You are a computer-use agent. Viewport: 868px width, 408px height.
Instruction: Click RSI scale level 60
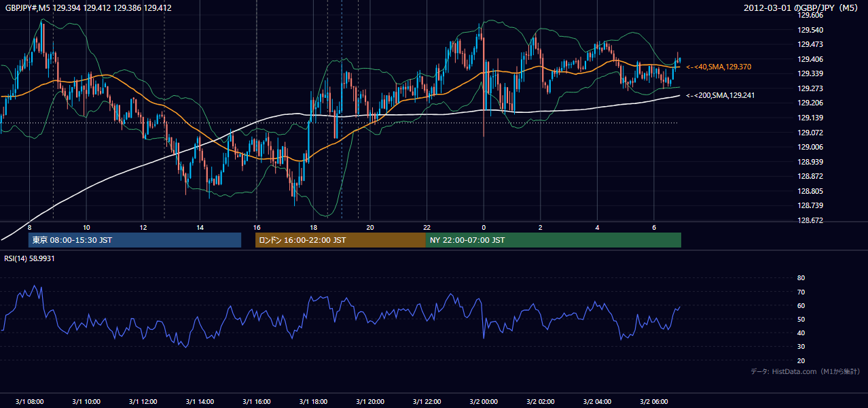pos(801,305)
